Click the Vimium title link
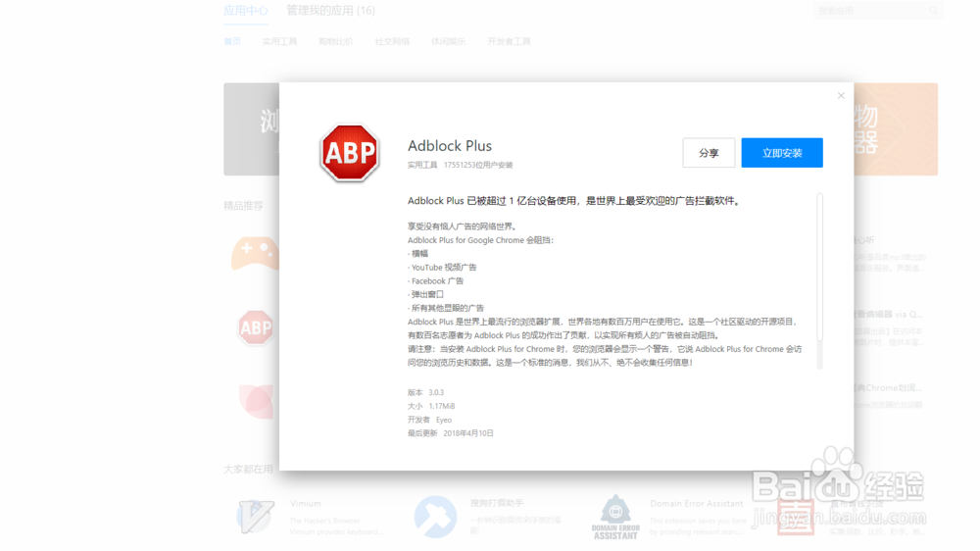Screen dimensions: 980x551 (305, 504)
